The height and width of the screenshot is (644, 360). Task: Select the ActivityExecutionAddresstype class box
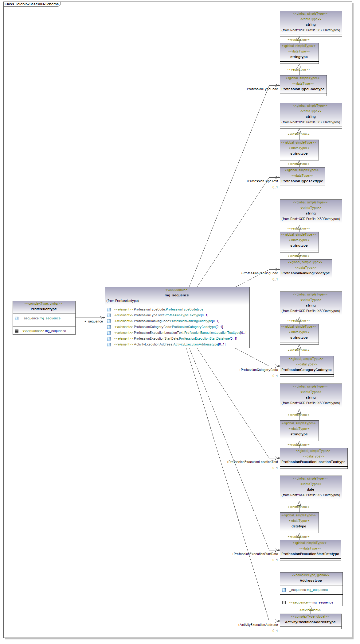(310, 622)
